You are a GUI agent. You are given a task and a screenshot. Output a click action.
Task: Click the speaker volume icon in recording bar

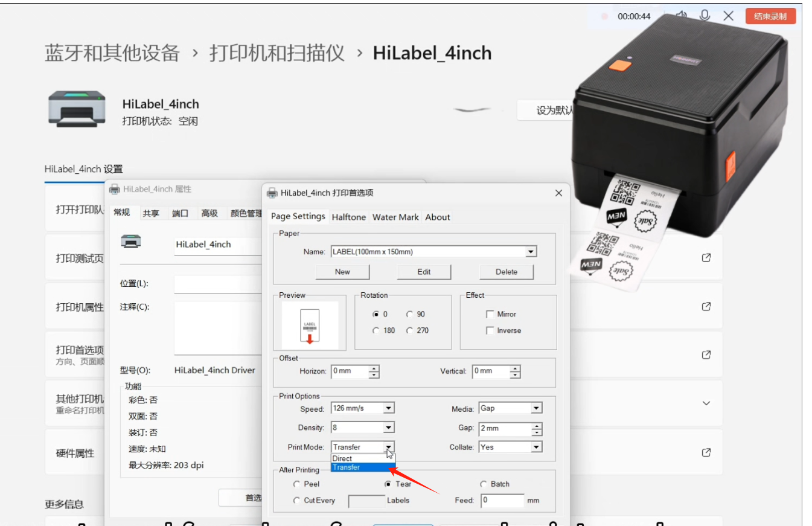(682, 16)
